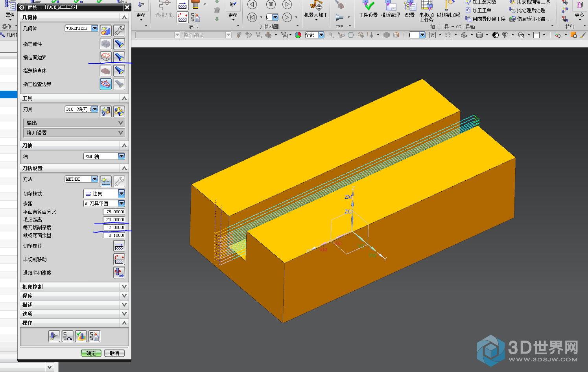Click the tool path animation pause button
This screenshot has height=372, width=588.
[271, 4]
